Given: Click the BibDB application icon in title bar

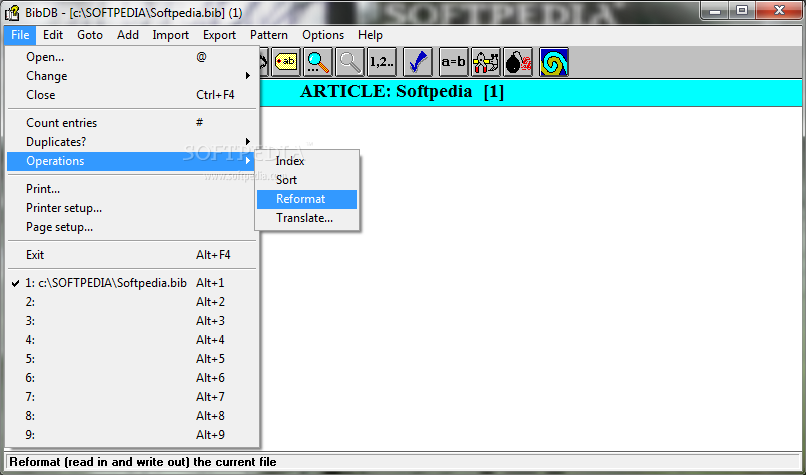Looking at the screenshot, I should click(12, 12).
